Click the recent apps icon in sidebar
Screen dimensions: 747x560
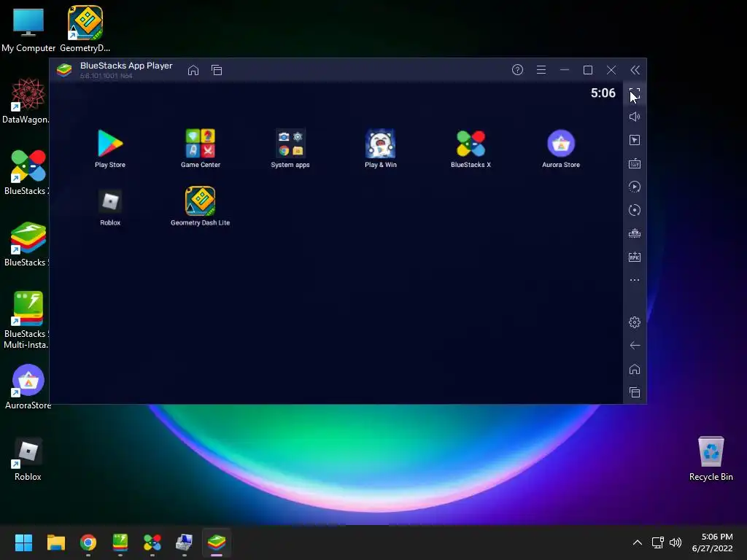click(x=634, y=392)
